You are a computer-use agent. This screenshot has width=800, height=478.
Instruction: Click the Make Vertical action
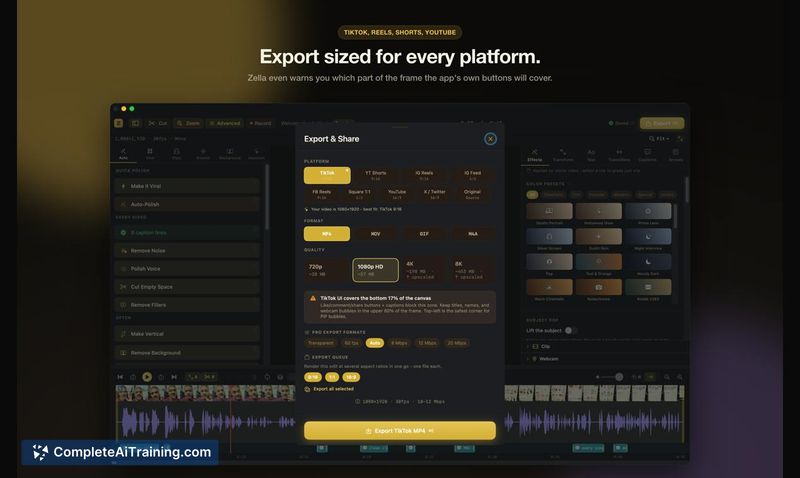[187, 334]
